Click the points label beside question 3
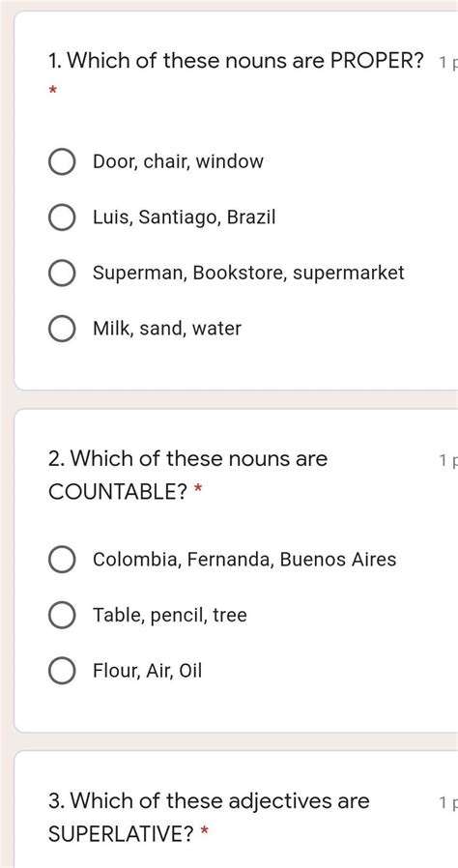Viewport: 458px width, 868px height. point(448,802)
